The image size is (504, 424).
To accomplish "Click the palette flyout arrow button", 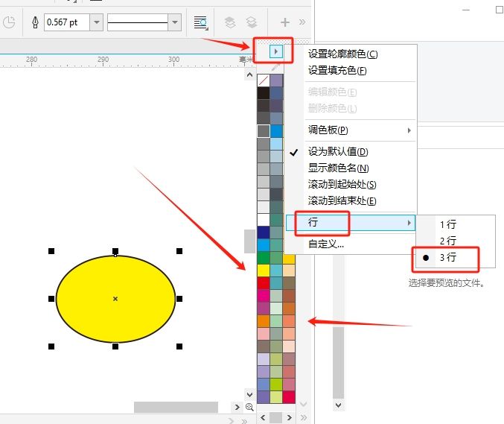I will (275, 51).
